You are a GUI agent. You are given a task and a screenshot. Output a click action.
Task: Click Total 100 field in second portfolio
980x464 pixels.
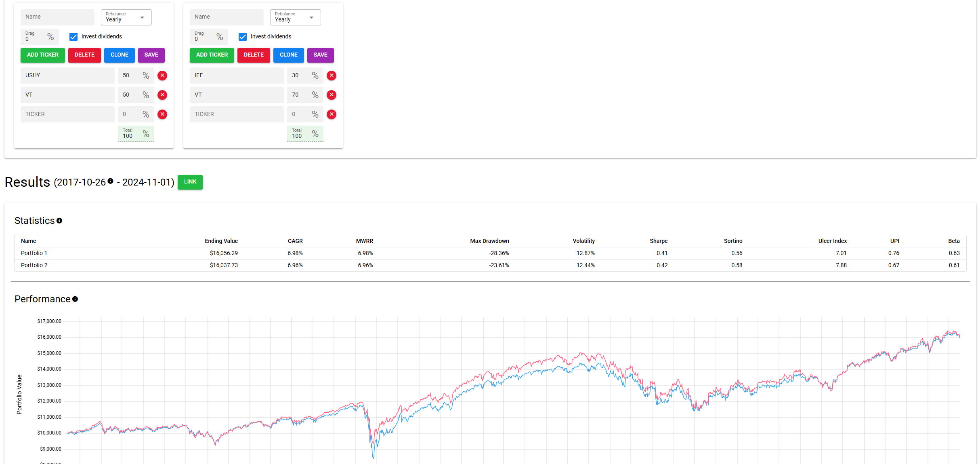305,134
